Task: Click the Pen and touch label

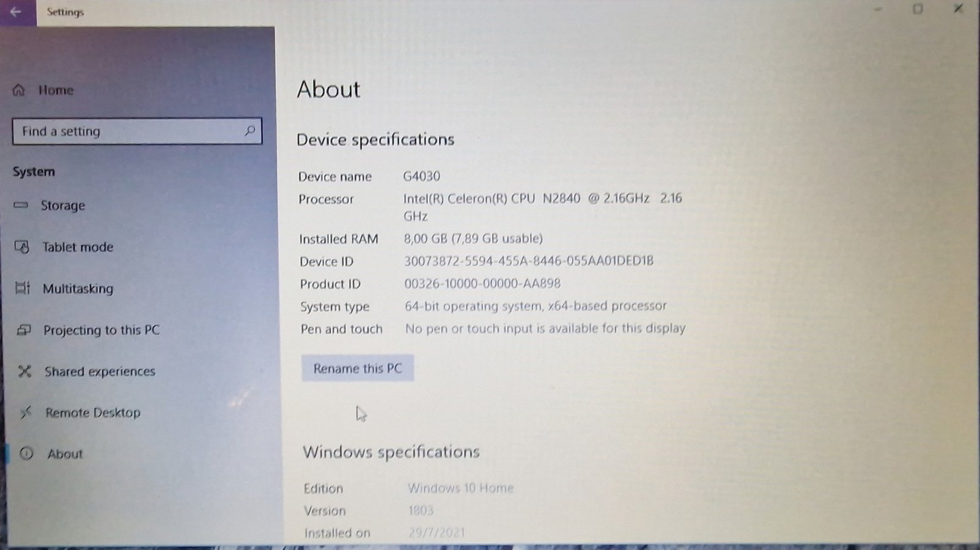Action: 341,329
